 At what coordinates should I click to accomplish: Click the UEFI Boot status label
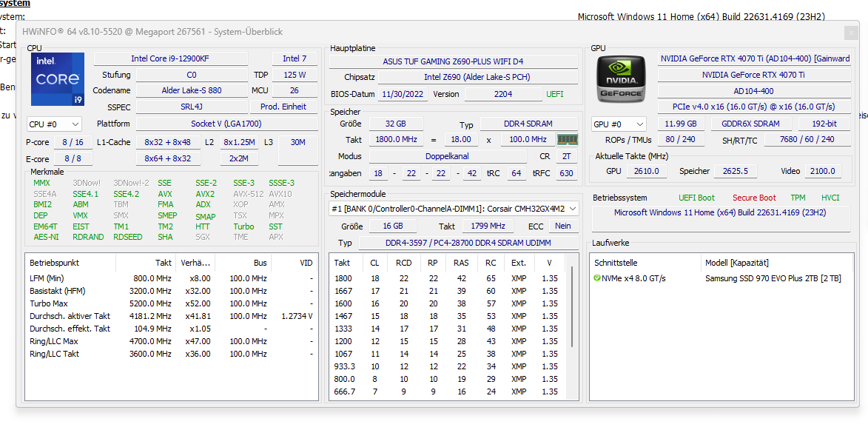click(x=696, y=198)
